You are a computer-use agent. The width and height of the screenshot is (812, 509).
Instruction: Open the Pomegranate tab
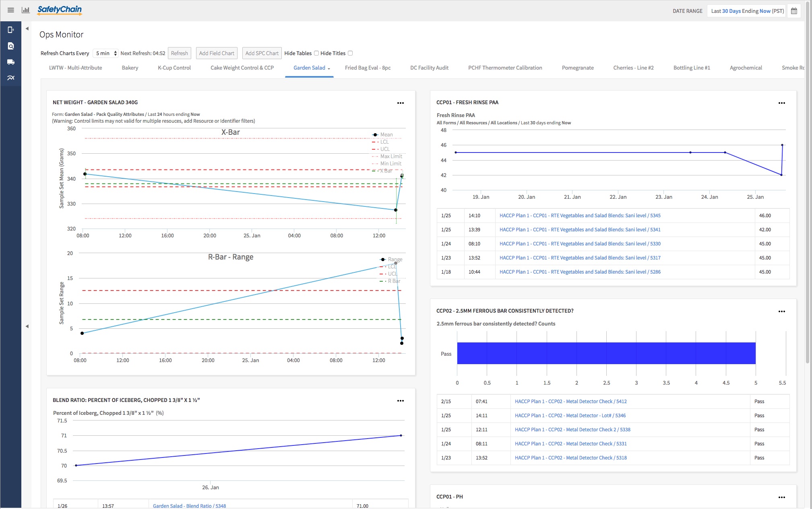[577, 68]
